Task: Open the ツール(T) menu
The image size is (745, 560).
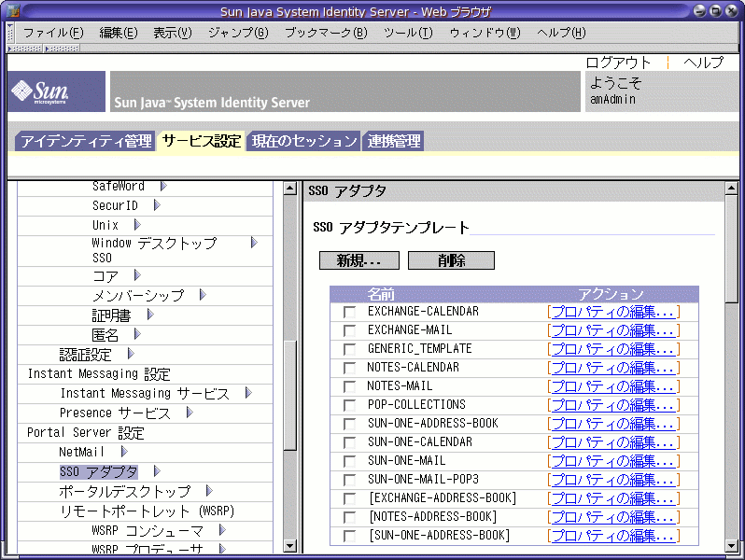Action: click(408, 33)
